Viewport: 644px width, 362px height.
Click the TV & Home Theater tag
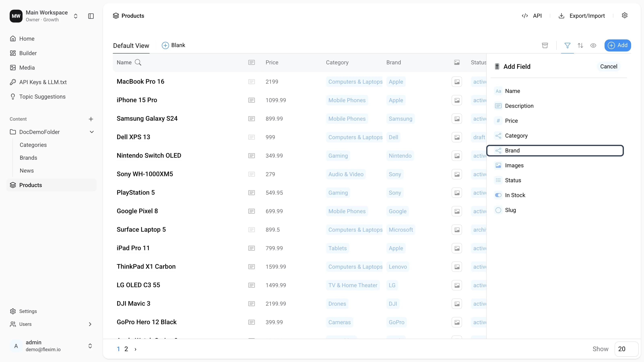click(x=353, y=285)
